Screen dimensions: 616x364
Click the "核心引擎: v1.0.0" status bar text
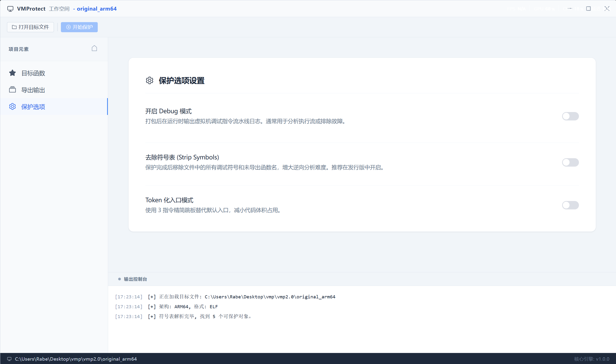(592, 359)
